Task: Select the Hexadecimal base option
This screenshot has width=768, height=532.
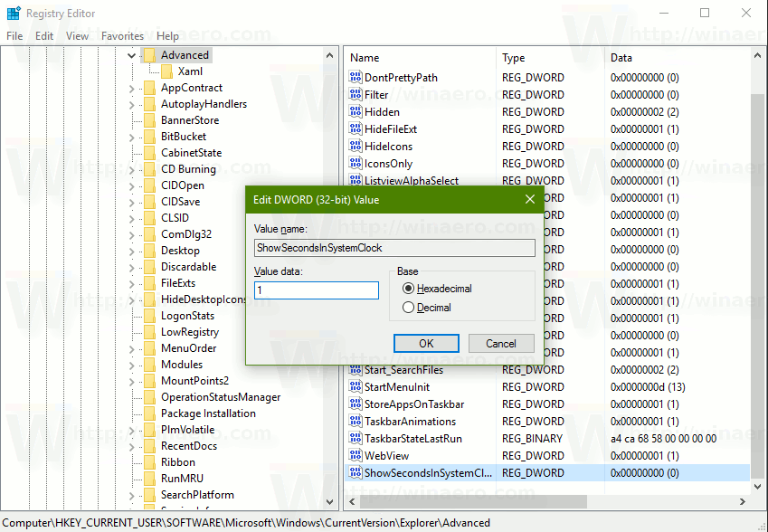Action: pyautogui.click(x=409, y=289)
